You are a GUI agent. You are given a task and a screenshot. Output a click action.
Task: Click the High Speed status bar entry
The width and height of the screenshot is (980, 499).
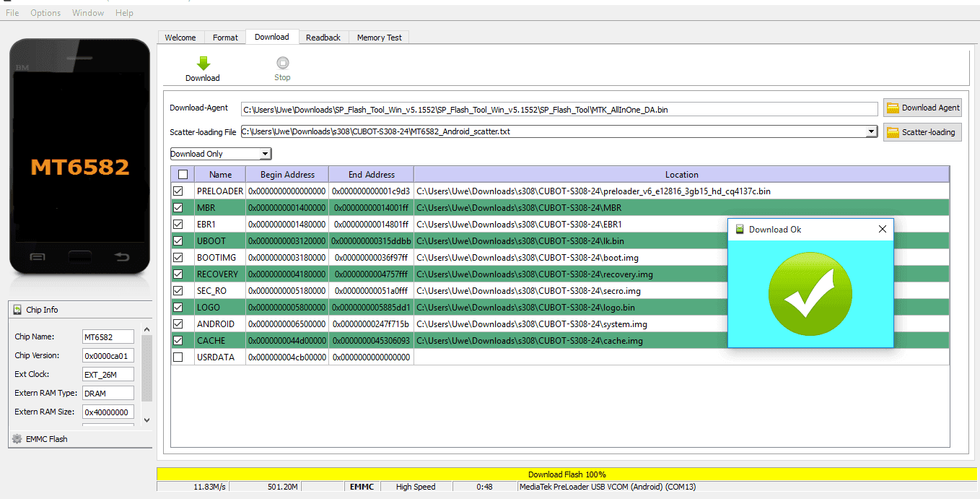(x=416, y=487)
